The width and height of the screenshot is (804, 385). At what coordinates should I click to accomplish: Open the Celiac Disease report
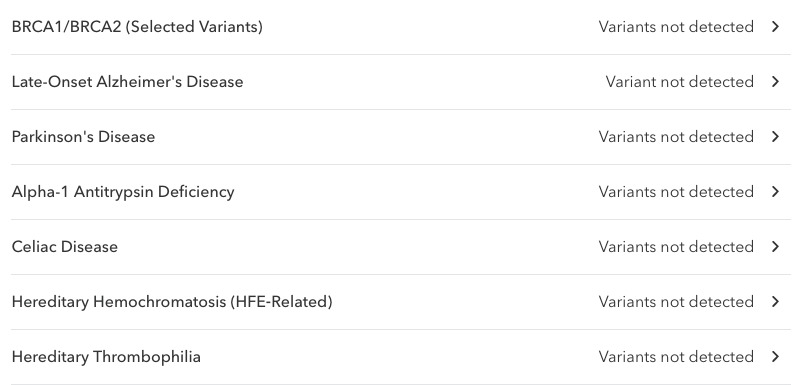(x=401, y=247)
